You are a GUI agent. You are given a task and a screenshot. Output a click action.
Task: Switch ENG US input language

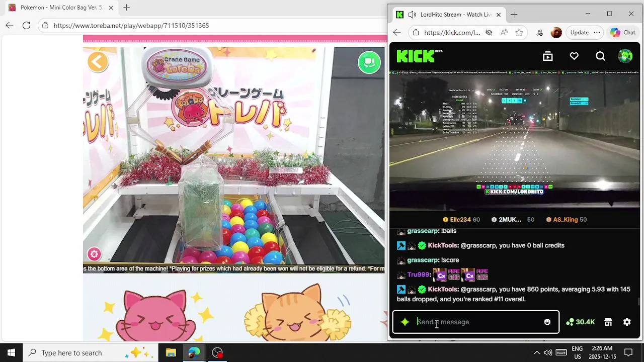[x=577, y=352]
